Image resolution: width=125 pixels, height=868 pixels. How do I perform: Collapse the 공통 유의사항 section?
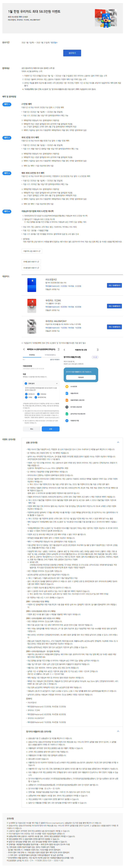118,442
